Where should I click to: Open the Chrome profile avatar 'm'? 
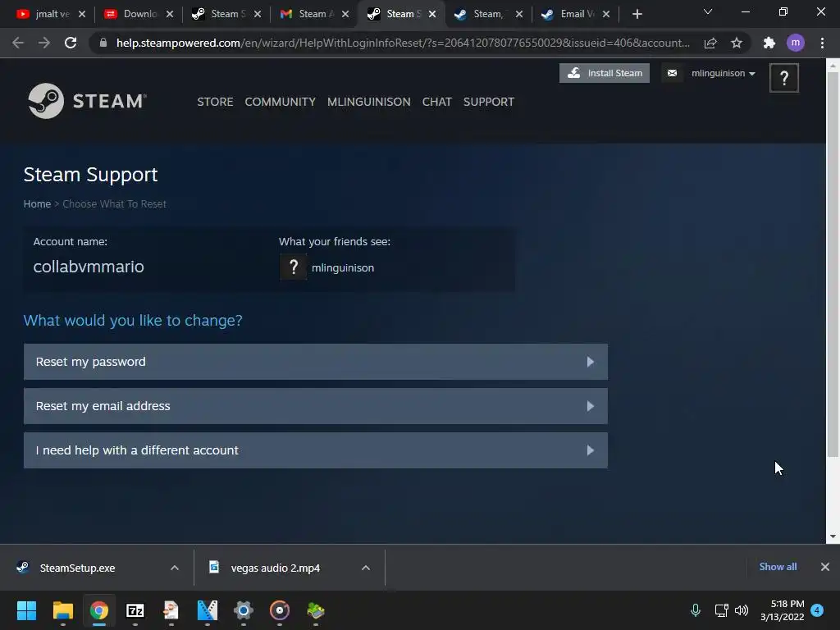(x=796, y=43)
